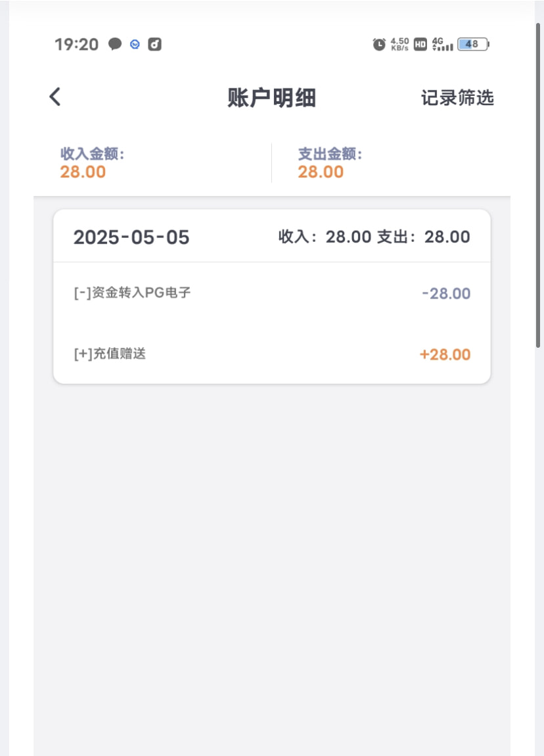Click the daily 收入 28.00 支出 28.00 summary
The height and width of the screenshot is (756, 544).
(374, 237)
